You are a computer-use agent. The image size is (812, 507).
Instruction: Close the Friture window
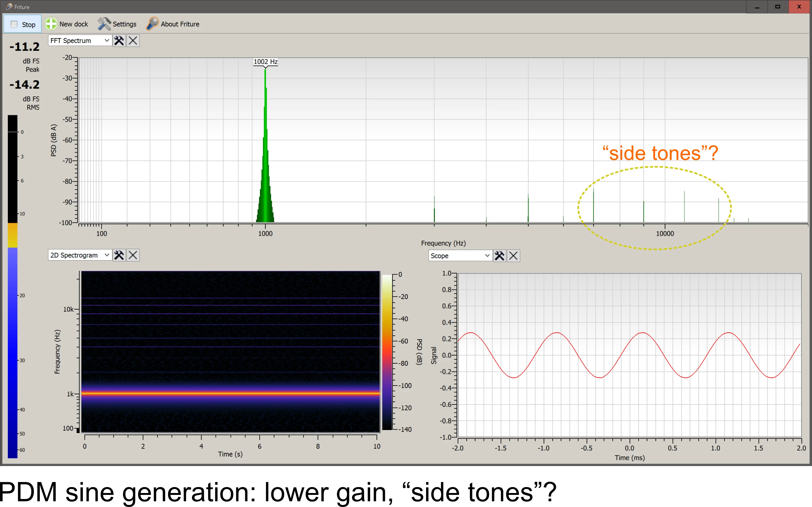pyautogui.click(x=799, y=7)
